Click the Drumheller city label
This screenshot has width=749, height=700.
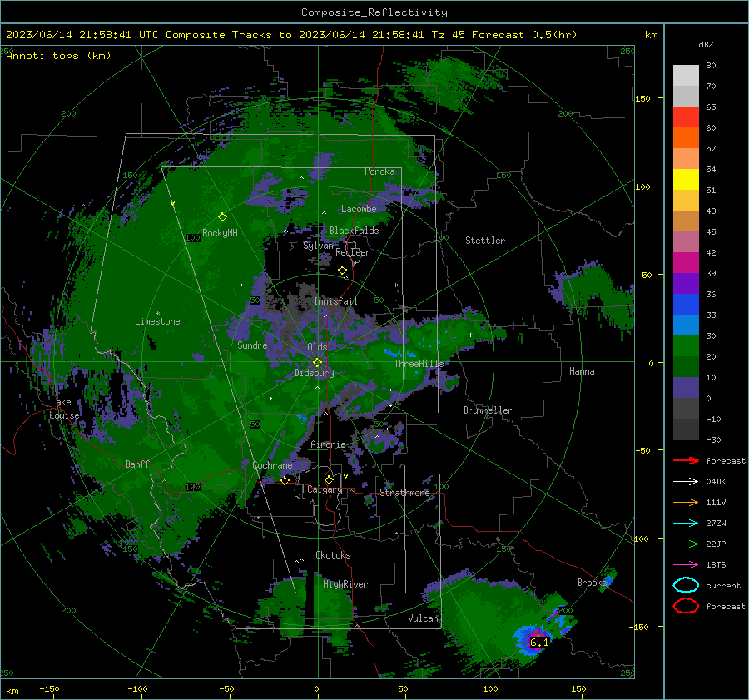[488, 410]
